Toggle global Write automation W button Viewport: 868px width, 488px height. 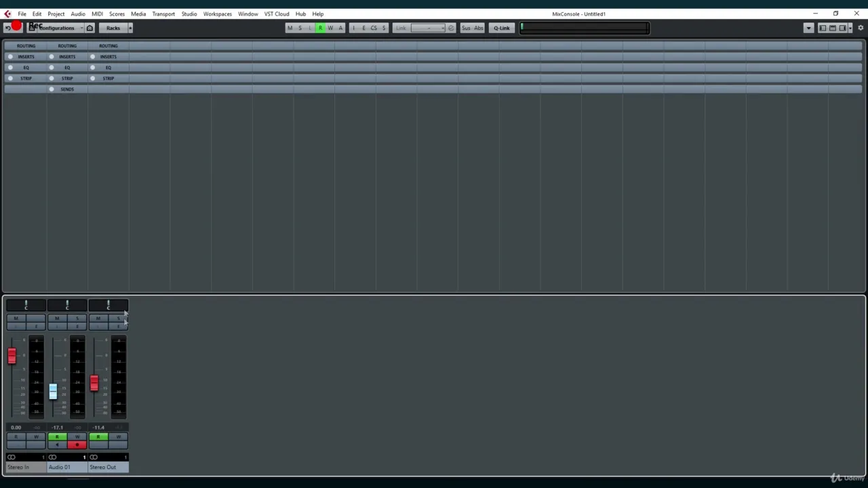point(330,28)
